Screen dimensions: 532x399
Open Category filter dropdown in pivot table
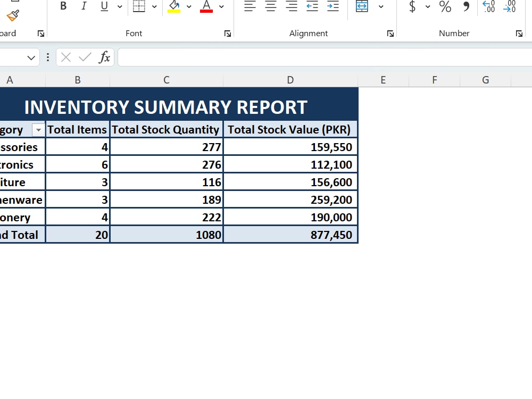[38, 130]
